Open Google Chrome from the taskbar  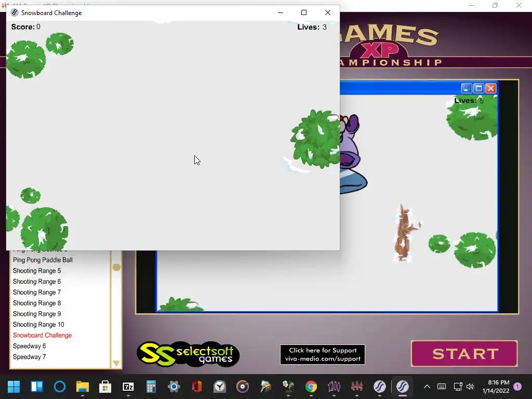click(311, 387)
